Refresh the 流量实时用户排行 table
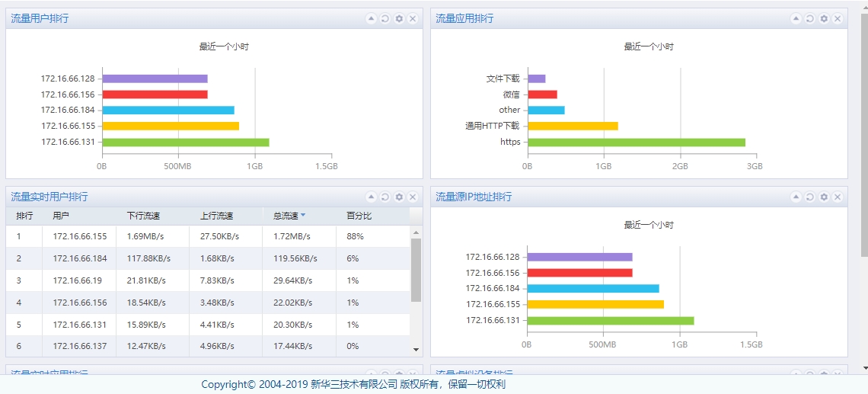868x394 pixels. tap(385, 197)
